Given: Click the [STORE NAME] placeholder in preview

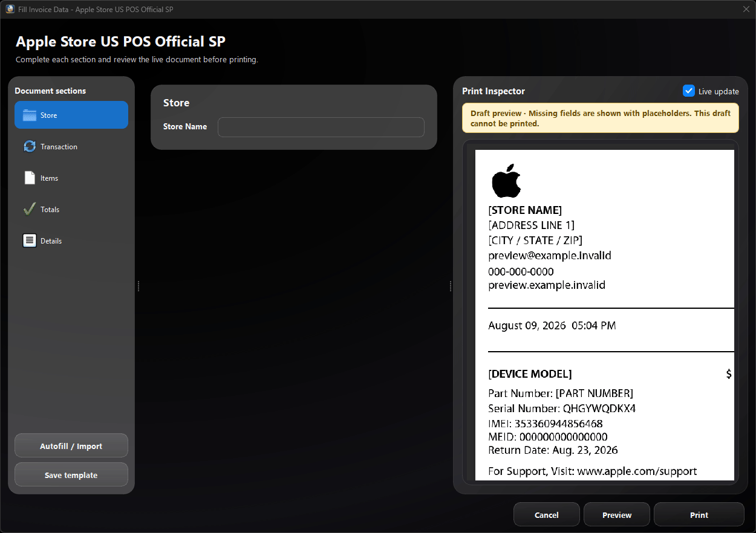Looking at the screenshot, I should pyautogui.click(x=525, y=210).
